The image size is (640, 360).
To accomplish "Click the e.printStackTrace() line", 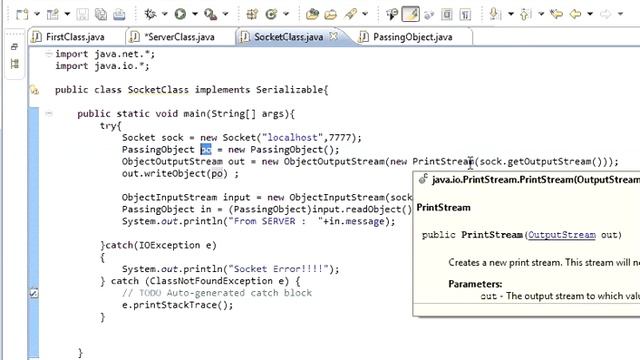I will 177,305.
